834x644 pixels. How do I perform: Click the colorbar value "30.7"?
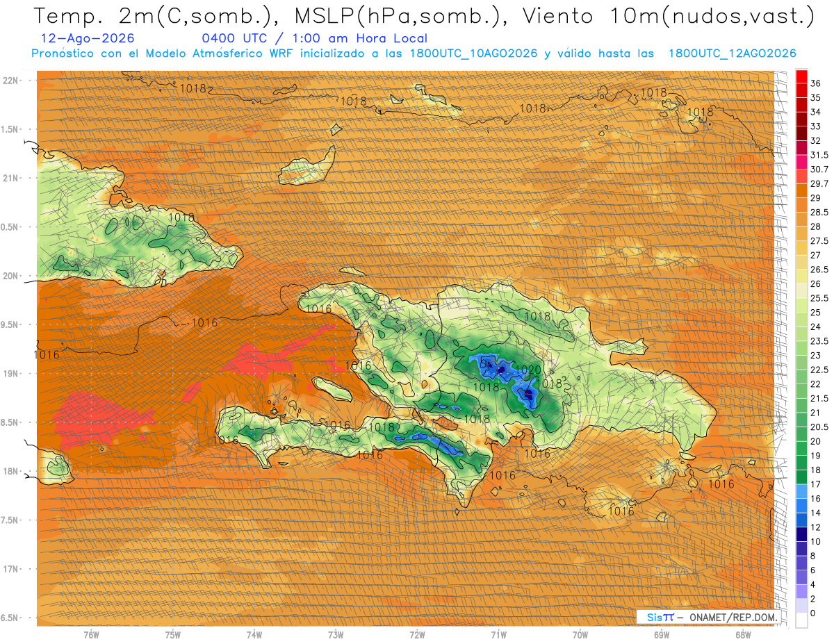tap(819, 170)
